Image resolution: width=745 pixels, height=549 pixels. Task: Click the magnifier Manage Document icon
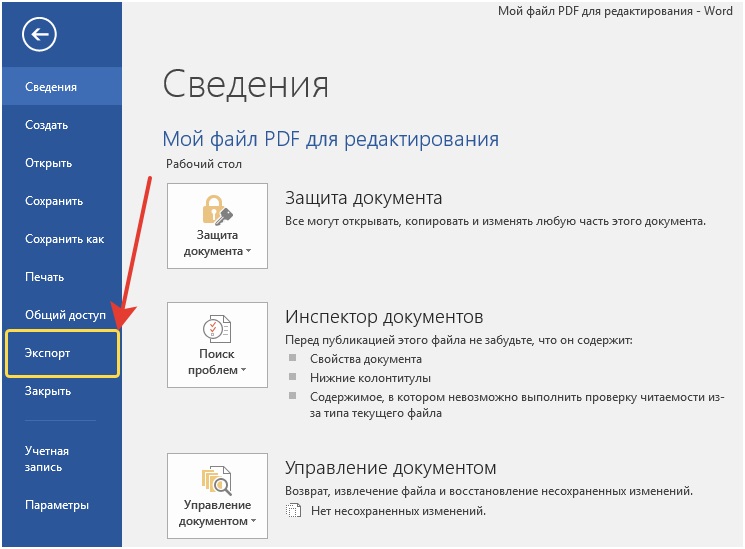point(217,480)
